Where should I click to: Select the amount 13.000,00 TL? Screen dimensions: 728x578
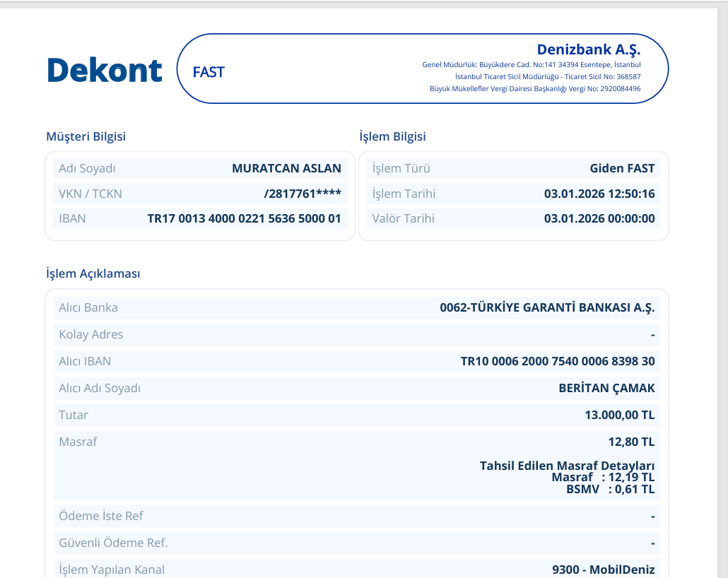pyautogui.click(x=620, y=415)
